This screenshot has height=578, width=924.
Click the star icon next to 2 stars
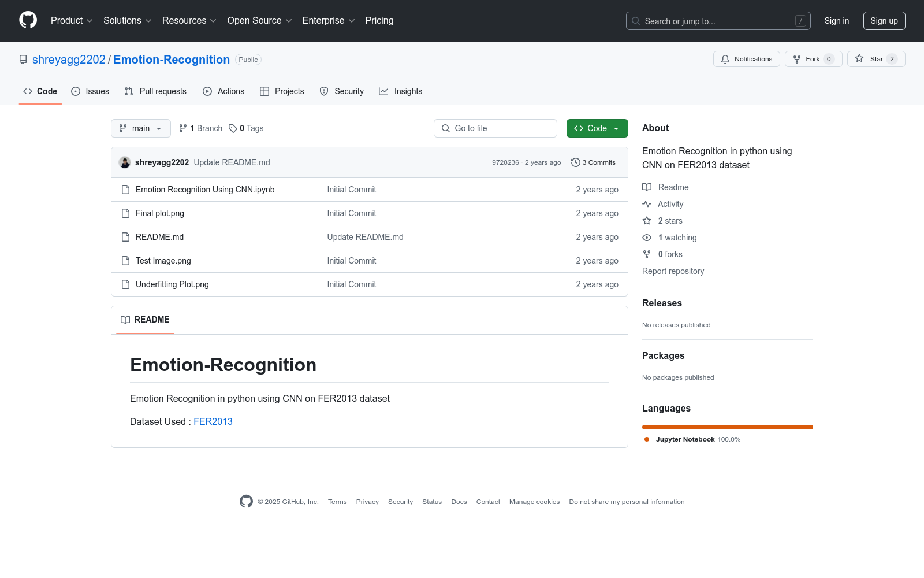pos(647,221)
